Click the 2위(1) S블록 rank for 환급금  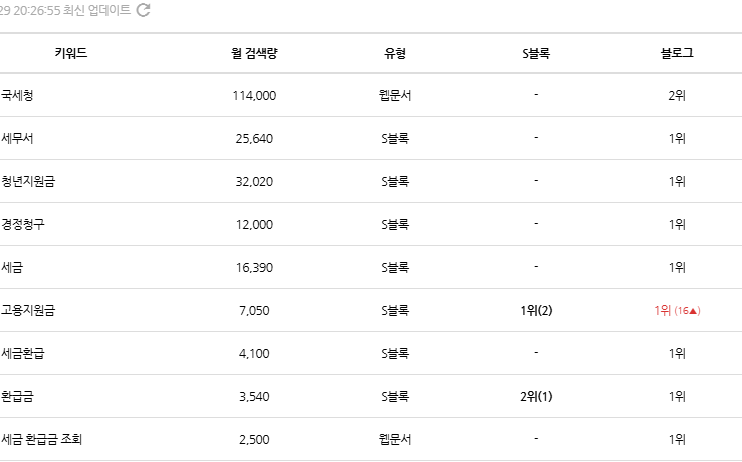(536, 397)
